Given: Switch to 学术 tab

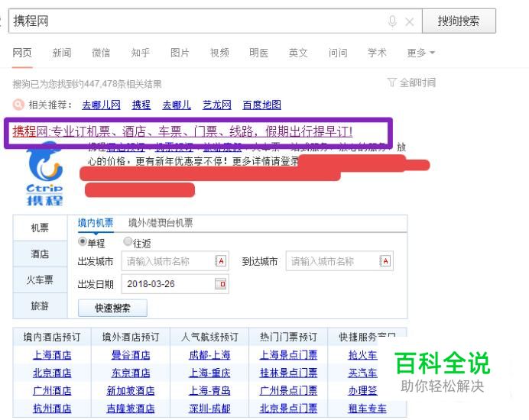Looking at the screenshot, I should coord(377,53).
